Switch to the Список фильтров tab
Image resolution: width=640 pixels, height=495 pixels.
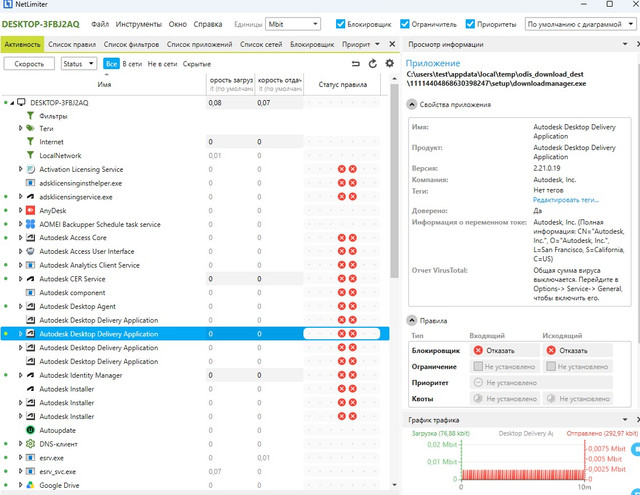[x=131, y=44]
